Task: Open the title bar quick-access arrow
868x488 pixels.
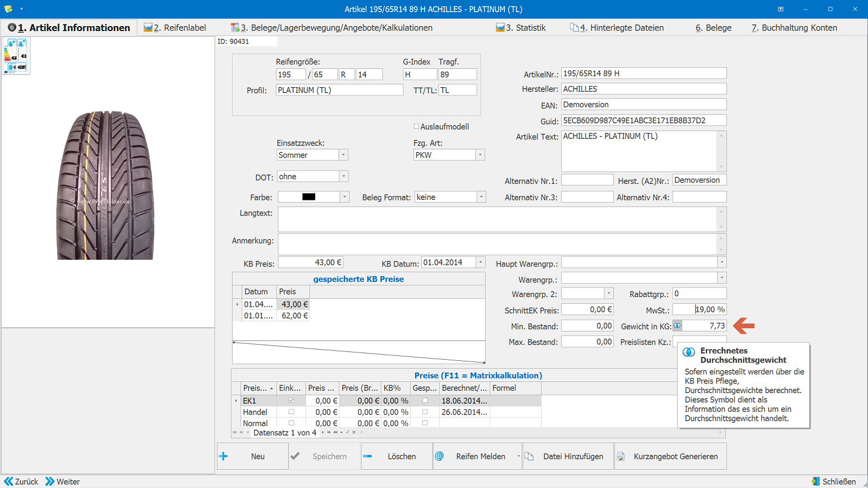Action: click(22, 9)
